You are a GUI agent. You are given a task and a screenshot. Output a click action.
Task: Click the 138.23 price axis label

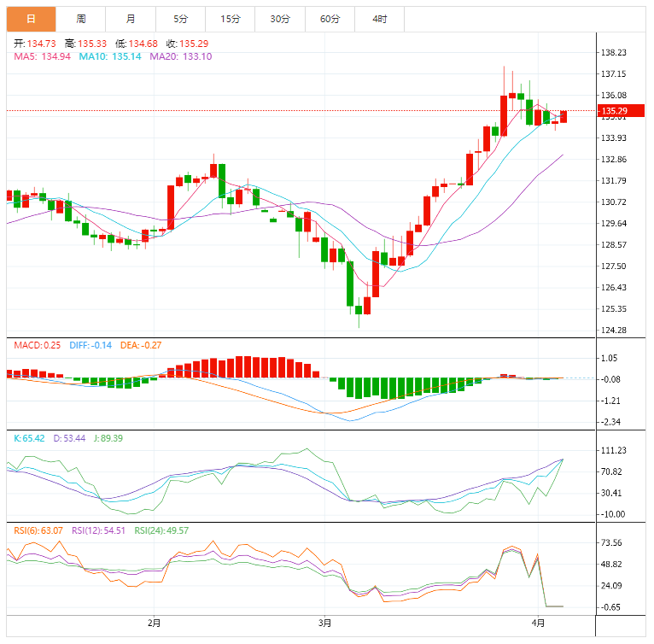614,53
